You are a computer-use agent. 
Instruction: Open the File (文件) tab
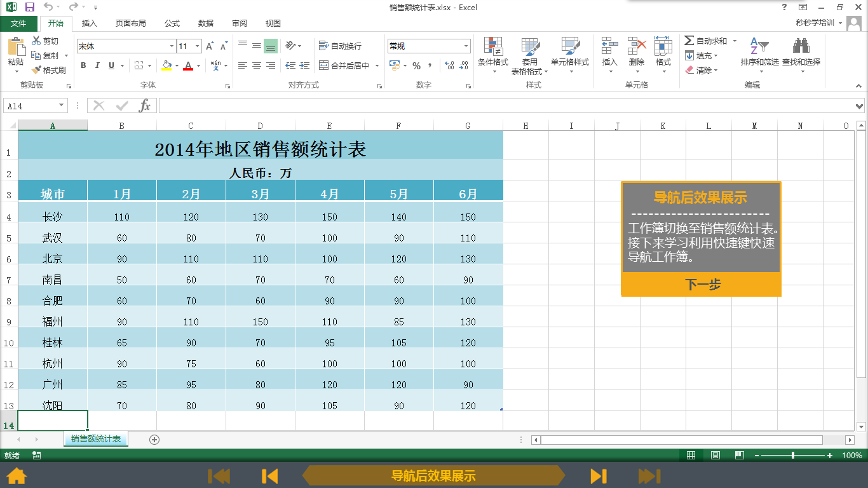(18, 24)
